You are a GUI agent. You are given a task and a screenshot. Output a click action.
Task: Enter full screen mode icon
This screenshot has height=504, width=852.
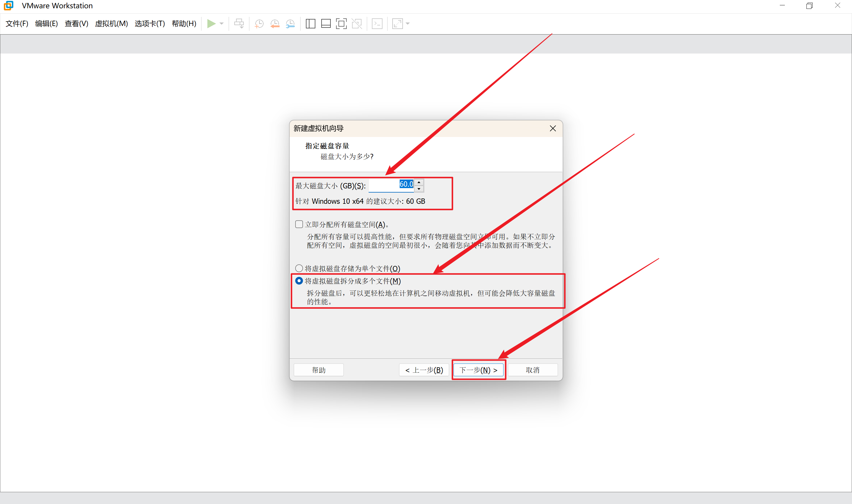click(x=341, y=23)
